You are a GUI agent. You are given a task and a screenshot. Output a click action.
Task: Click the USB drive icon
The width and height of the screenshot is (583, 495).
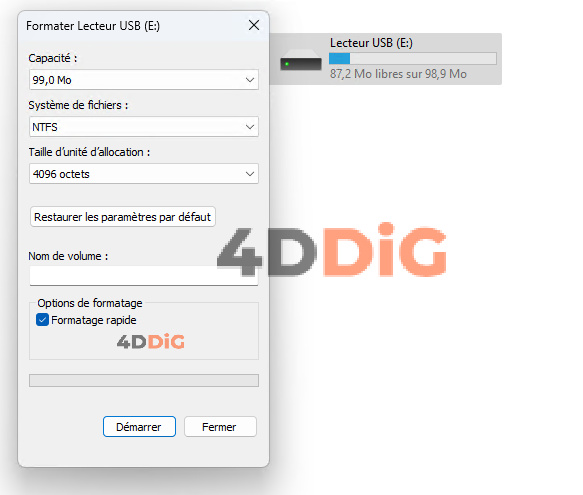[301, 61]
